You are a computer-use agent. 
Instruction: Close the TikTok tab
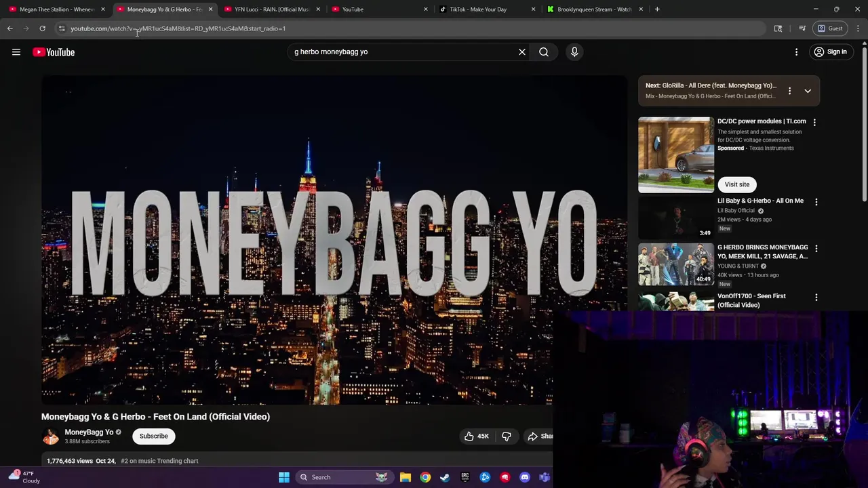point(533,9)
